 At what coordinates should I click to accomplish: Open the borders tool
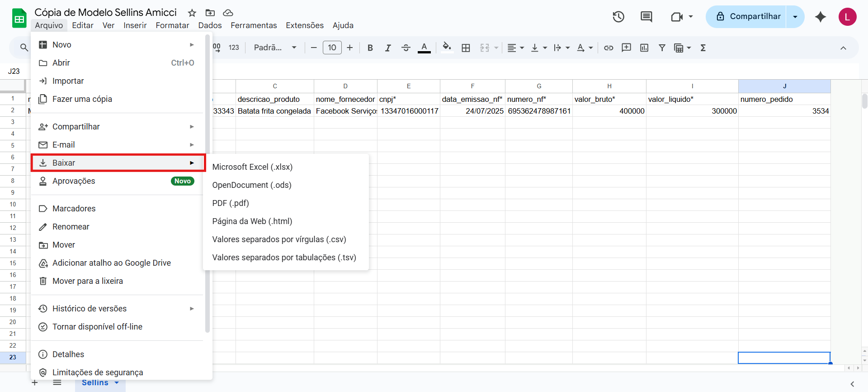[x=466, y=48]
